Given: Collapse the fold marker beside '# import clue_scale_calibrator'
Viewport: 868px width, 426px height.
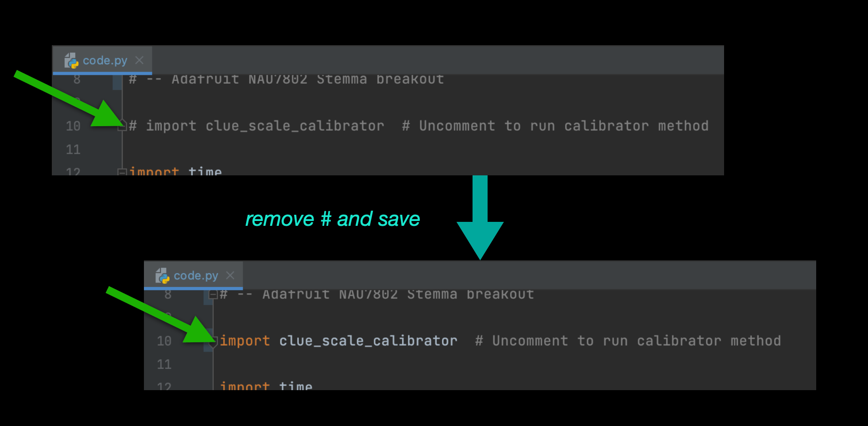Looking at the screenshot, I should coord(122,126).
